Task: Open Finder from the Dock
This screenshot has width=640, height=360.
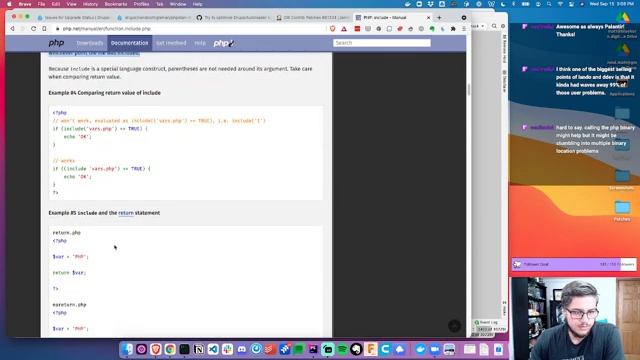Action: coord(127,349)
